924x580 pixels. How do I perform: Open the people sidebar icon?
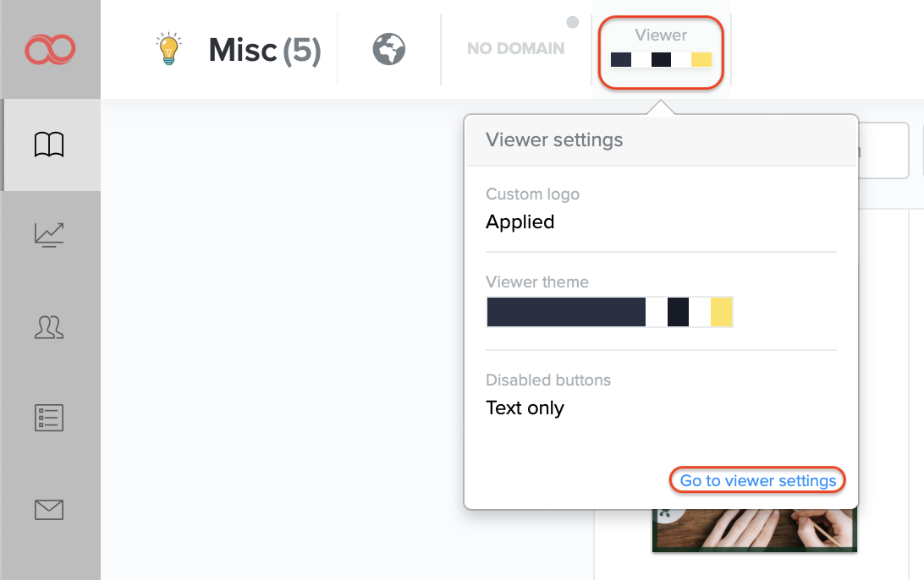point(50,326)
